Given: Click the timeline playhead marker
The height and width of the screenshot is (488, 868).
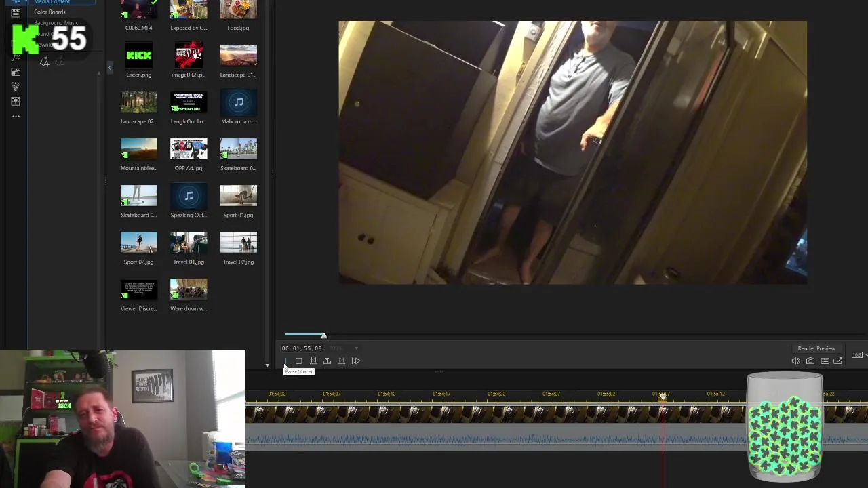Looking at the screenshot, I should pos(663,397).
